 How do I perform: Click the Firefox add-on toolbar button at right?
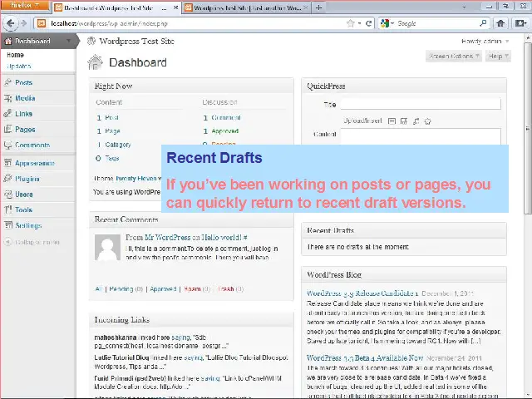[521, 23]
